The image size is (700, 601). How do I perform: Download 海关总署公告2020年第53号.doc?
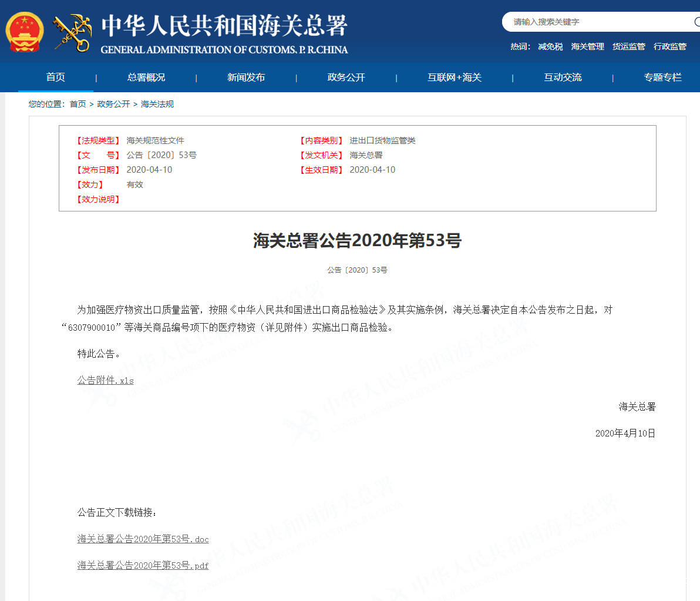(x=143, y=539)
